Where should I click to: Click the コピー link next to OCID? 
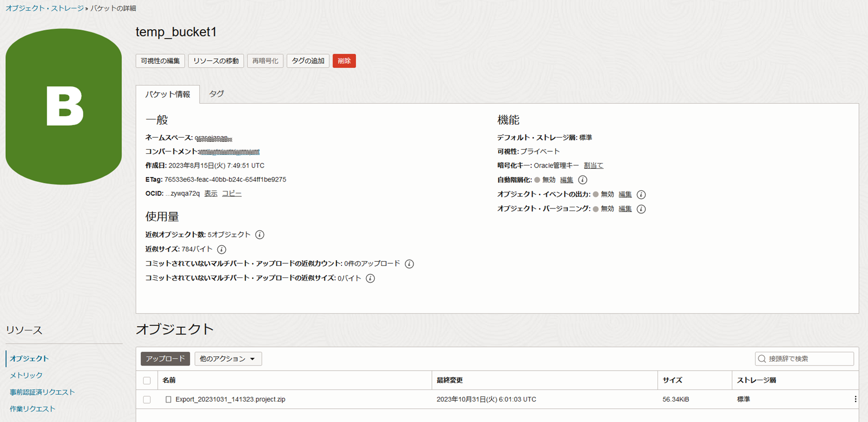[232, 193]
